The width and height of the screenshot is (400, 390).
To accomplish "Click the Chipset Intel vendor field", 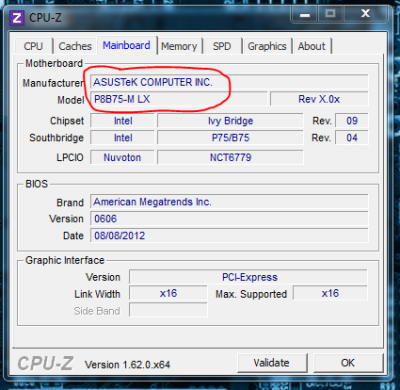I will click(123, 121).
